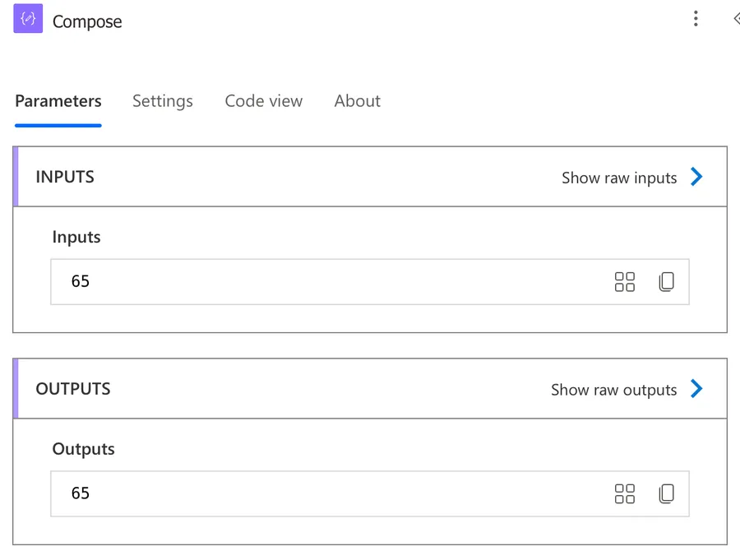Viewport: 740px width, 560px height.
Task: Collapse the panel with the top-right arrow
Action: (735, 19)
